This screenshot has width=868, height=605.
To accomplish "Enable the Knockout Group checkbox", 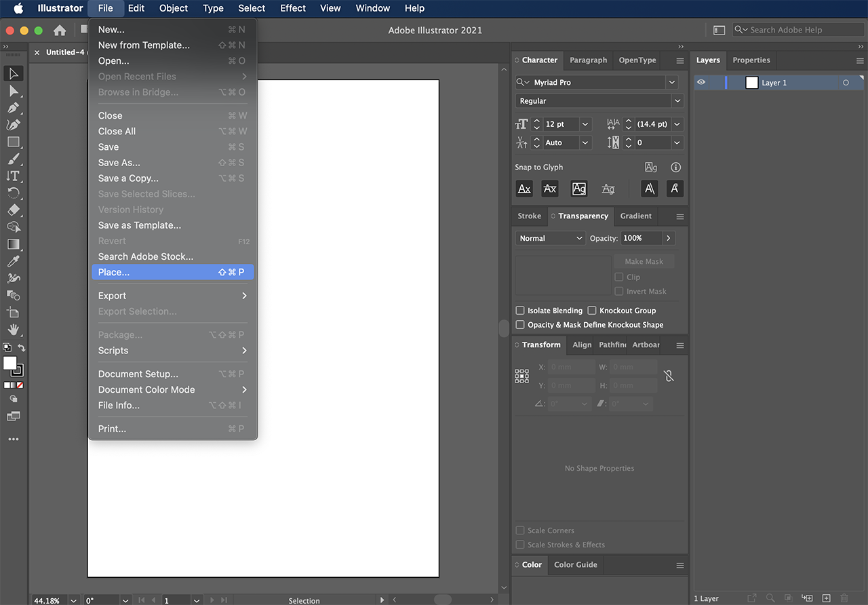I will [x=592, y=311].
